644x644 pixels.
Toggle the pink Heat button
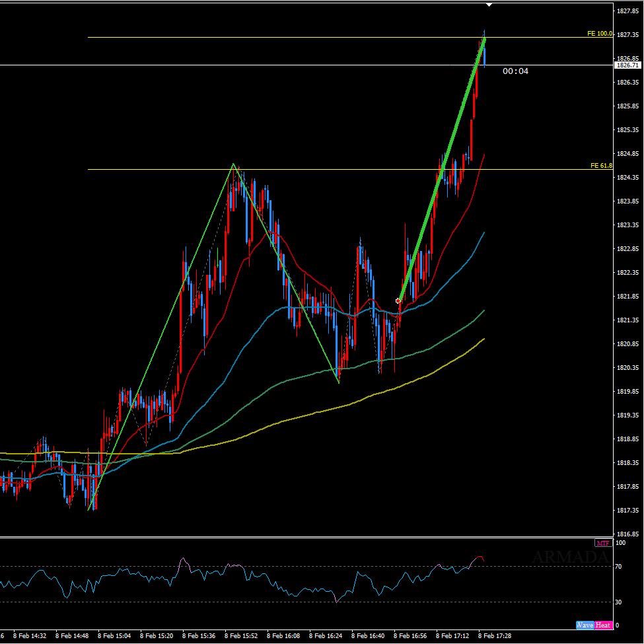(602, 625)
